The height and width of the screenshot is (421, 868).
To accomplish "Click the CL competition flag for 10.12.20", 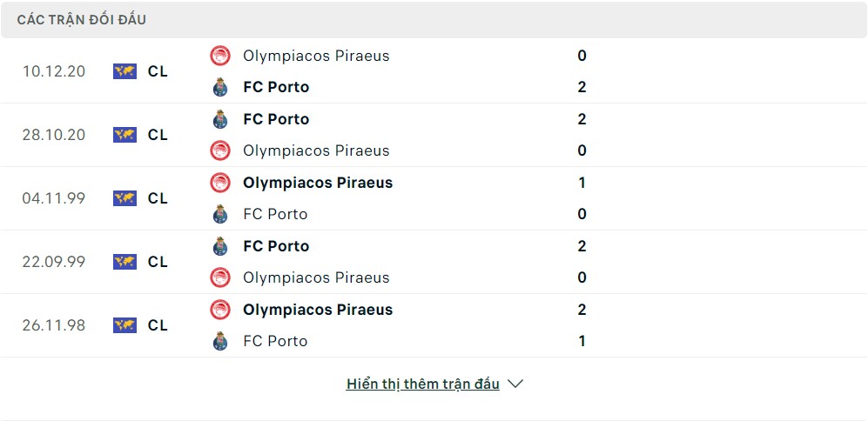I will click(x=125, y=71).
